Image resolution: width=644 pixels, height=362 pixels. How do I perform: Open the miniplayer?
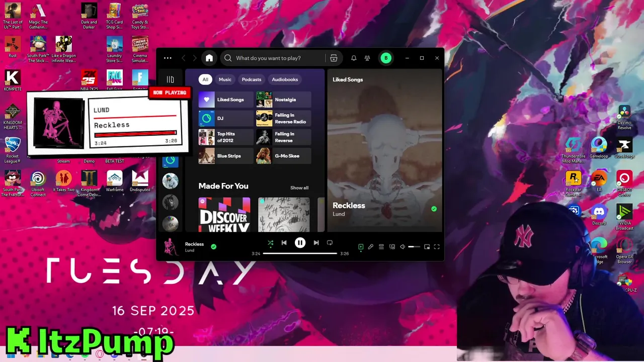pyautogui.click(x=427, y=247)
